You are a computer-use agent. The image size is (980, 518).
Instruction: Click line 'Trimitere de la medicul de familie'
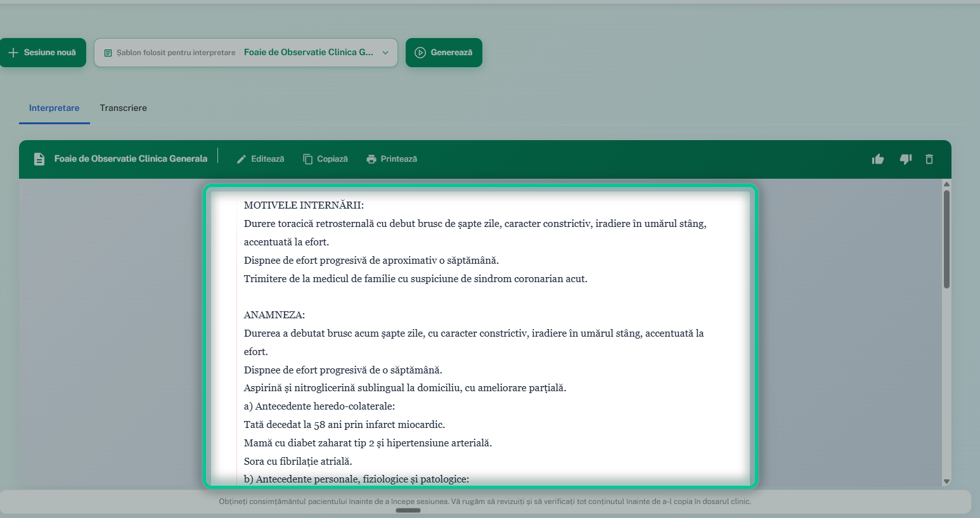tap(415, 279)
